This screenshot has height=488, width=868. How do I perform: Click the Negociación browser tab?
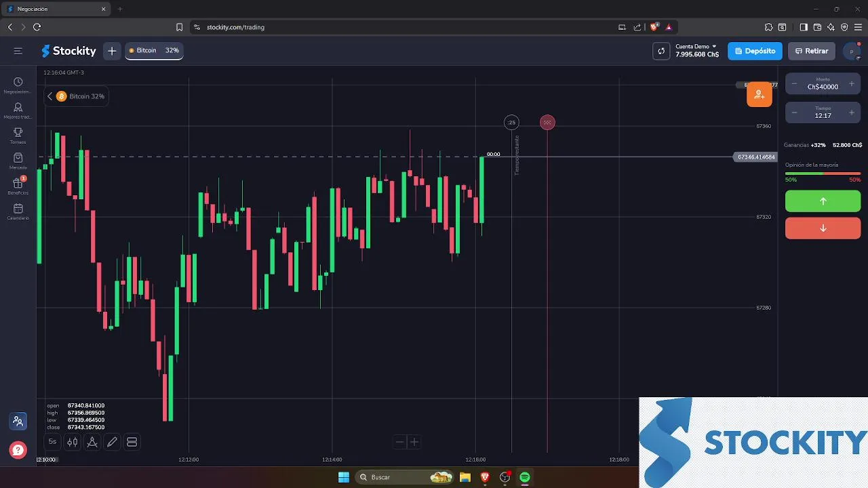coord(56,9)
